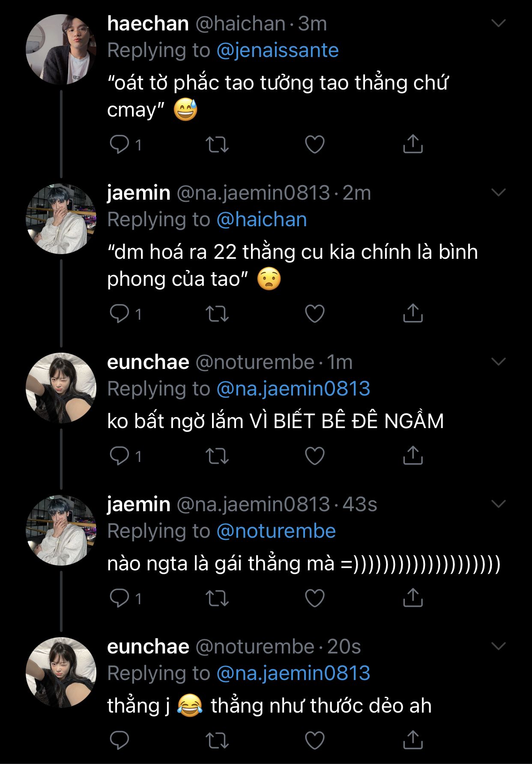Reply to haechan's tweet
This screenshot has height=764, width=532.
(120, 144)
